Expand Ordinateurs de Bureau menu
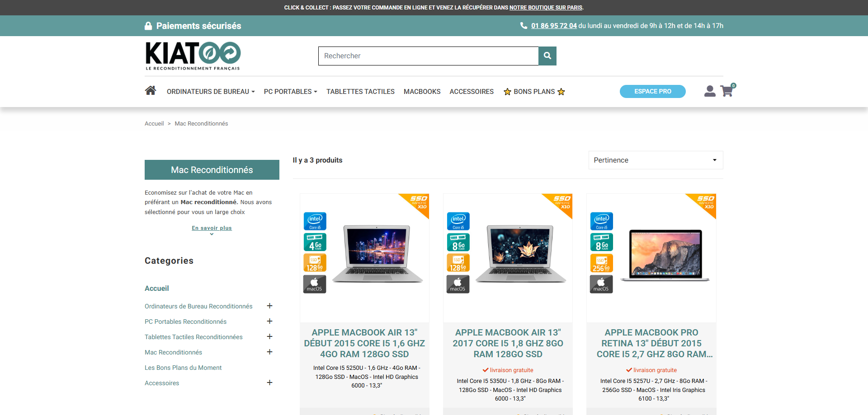This screenshot has width=868, height=415. click(x=211, y=92)
